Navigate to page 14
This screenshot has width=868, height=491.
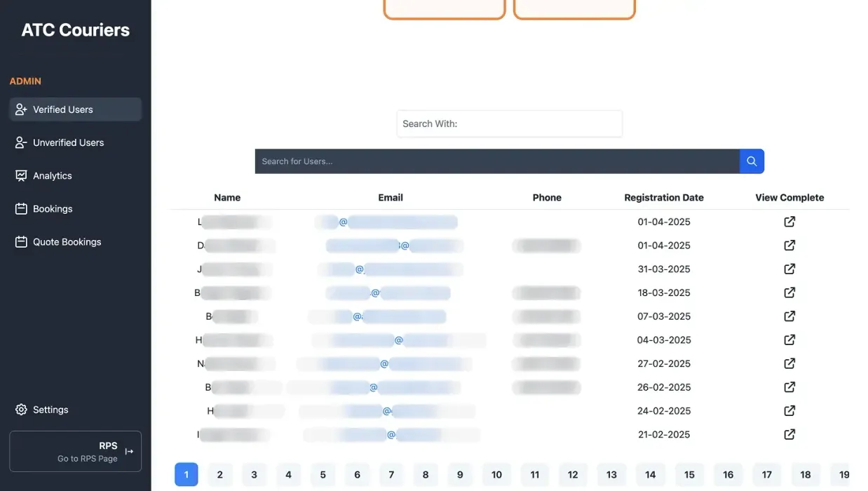click(651, 475)
